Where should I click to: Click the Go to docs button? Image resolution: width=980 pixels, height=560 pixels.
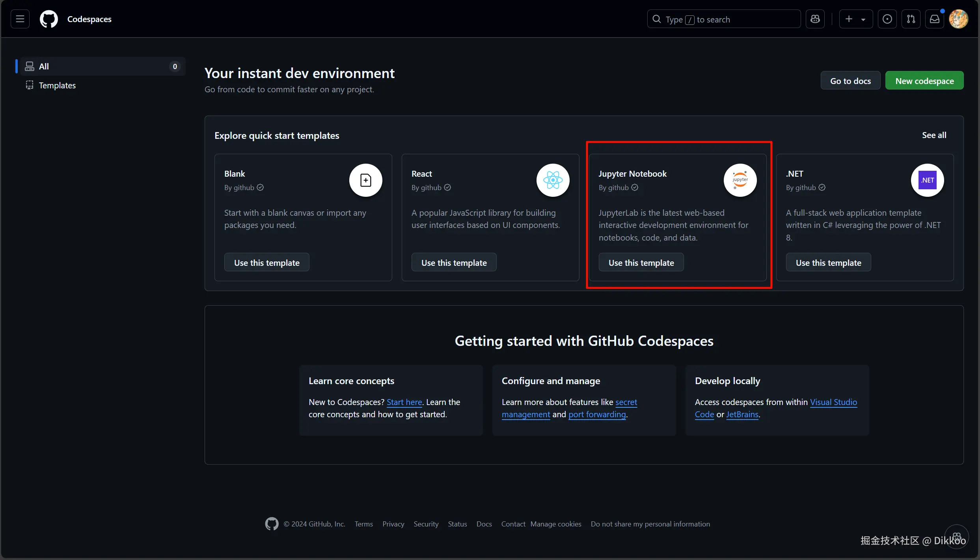(850, 81)
